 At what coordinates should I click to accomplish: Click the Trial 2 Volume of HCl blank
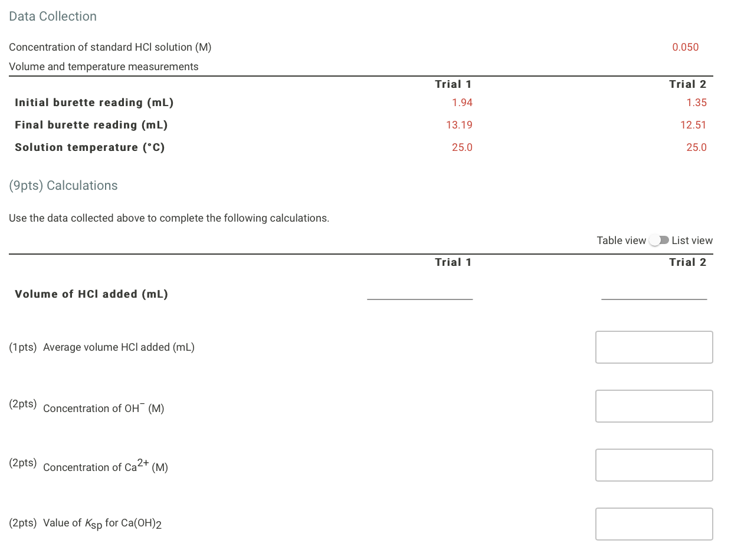(654, 298)
